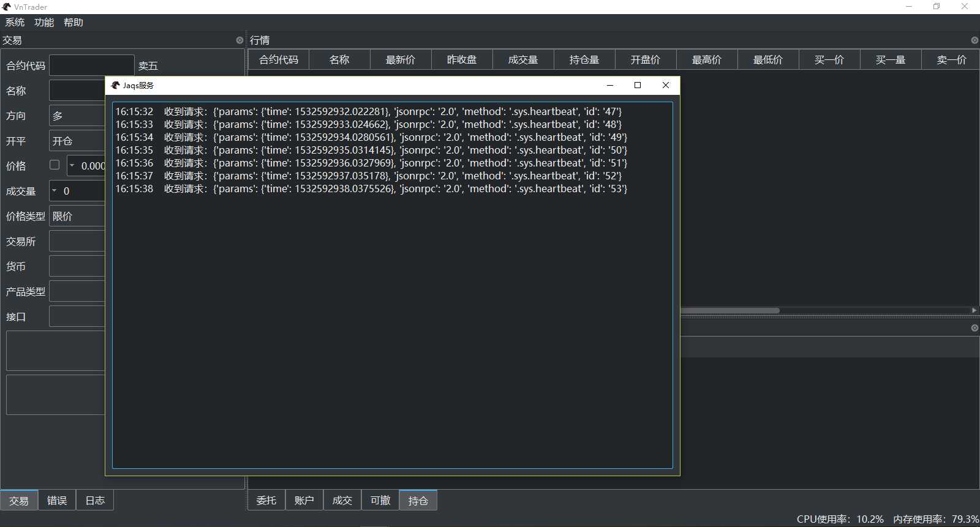The image size is (980, 527).
Task: Open the 货币 dropdown
Action: (77, 266)
